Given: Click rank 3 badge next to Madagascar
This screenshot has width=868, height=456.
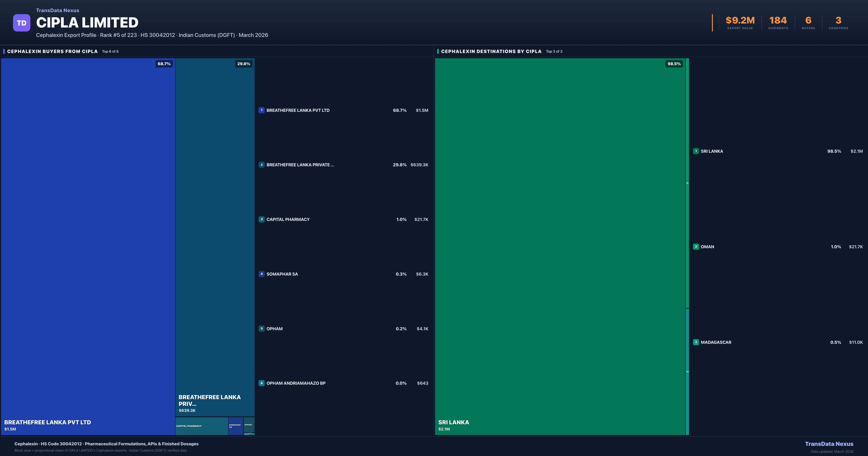Looking at the screenshot, I should coord(696,342).
